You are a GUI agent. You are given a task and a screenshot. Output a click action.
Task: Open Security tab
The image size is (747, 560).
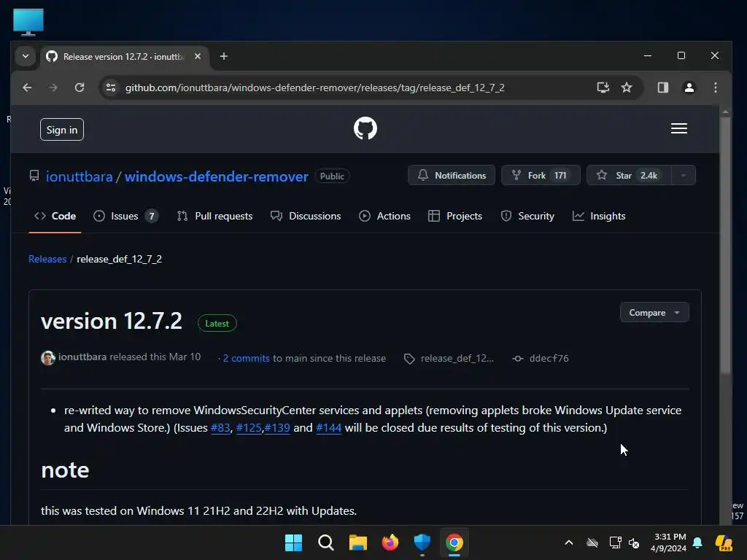click(x=527, y=216)
